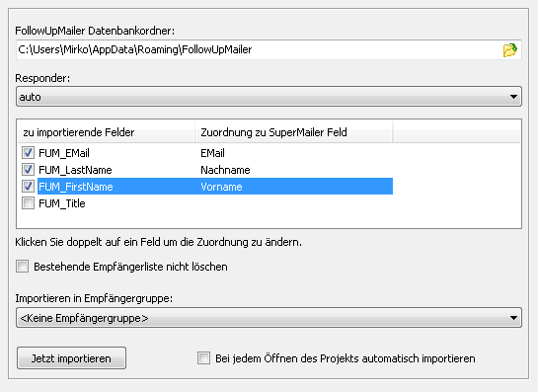Click the 'Jetzt importieren' button
This screenshot has height=392, width=538.
[x=71, y=358]
